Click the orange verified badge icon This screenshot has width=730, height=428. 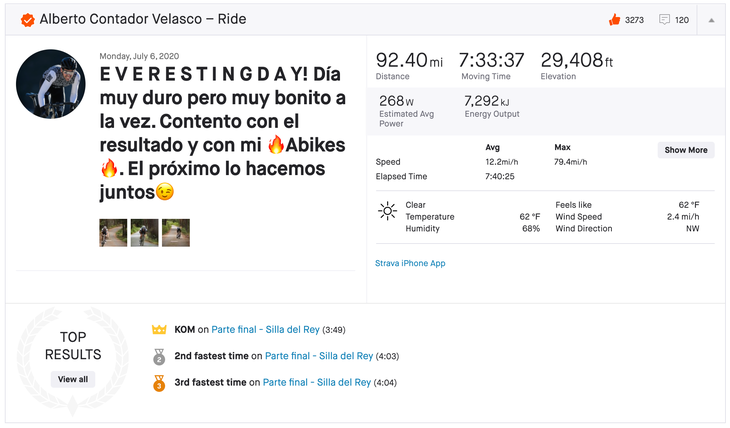point(27,19)
